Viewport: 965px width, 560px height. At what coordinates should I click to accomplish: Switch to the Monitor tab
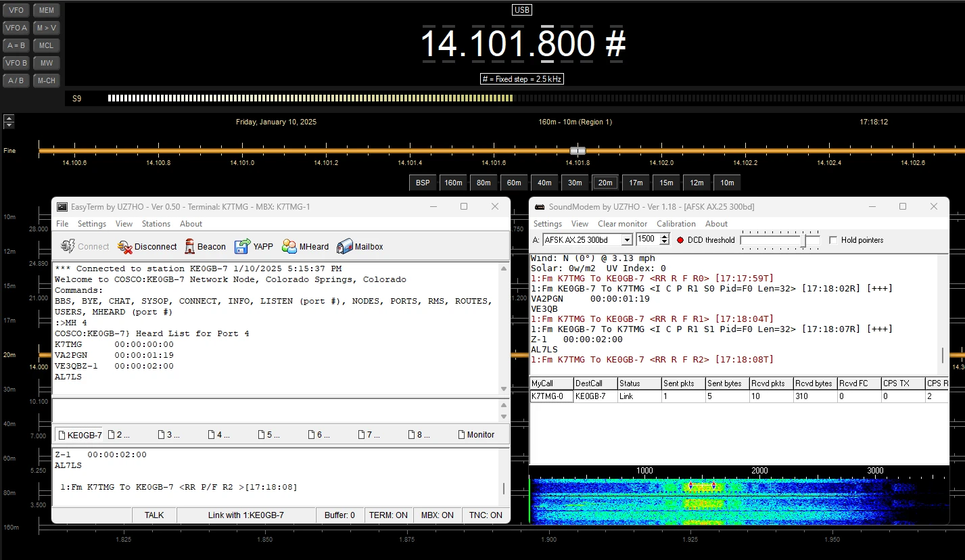(475, 435)
